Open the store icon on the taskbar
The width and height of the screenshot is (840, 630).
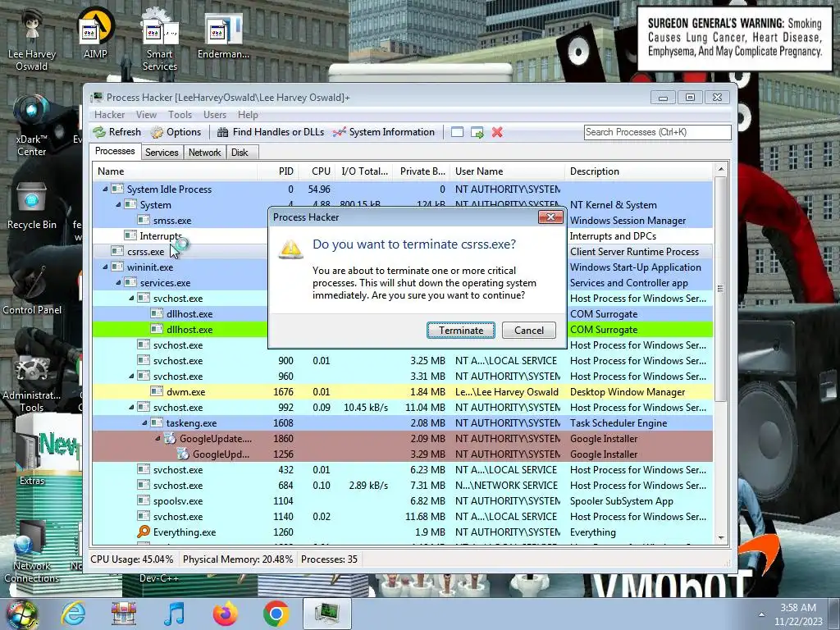pyautogui.click(x=124, y=614)
